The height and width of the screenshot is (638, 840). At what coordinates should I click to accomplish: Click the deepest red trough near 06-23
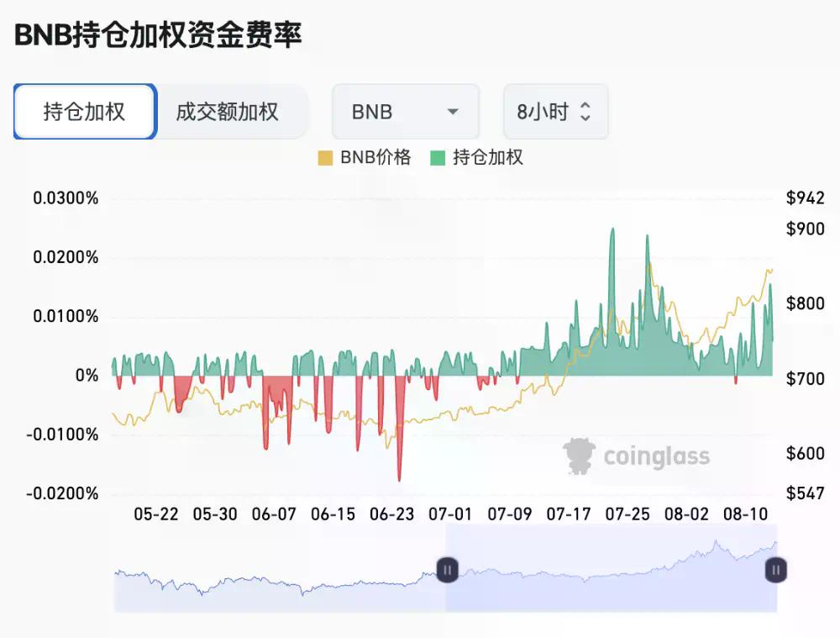(x=399, y=477)
